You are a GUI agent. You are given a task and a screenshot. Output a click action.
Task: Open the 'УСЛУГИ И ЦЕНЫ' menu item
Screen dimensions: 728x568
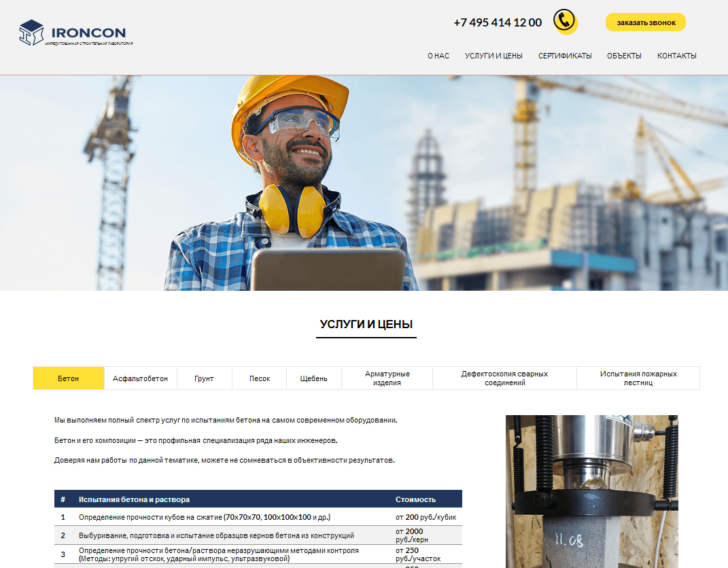click(493, 56)
